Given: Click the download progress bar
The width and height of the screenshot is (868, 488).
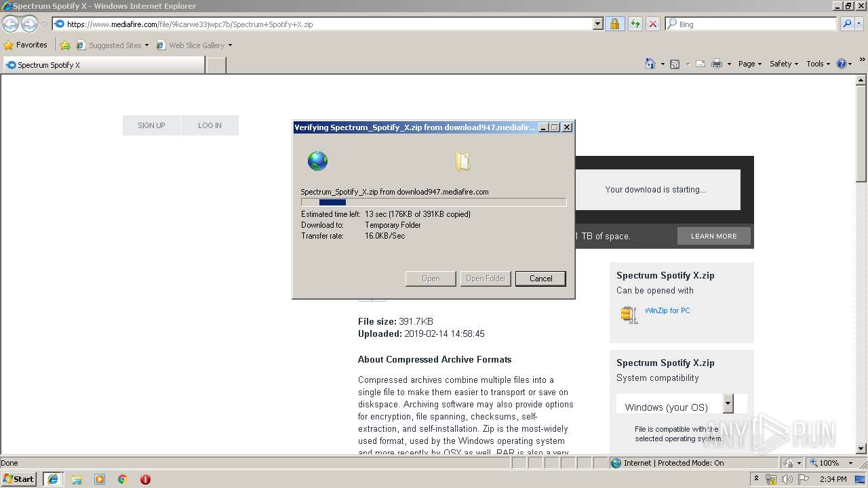Looking at the screenshot, I should [433, 202].
